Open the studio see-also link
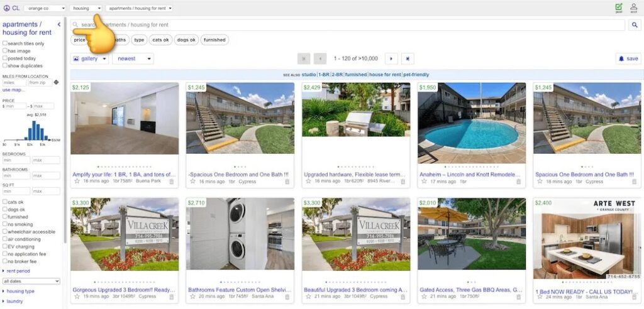The image size is (644, 309). [309, 75]
